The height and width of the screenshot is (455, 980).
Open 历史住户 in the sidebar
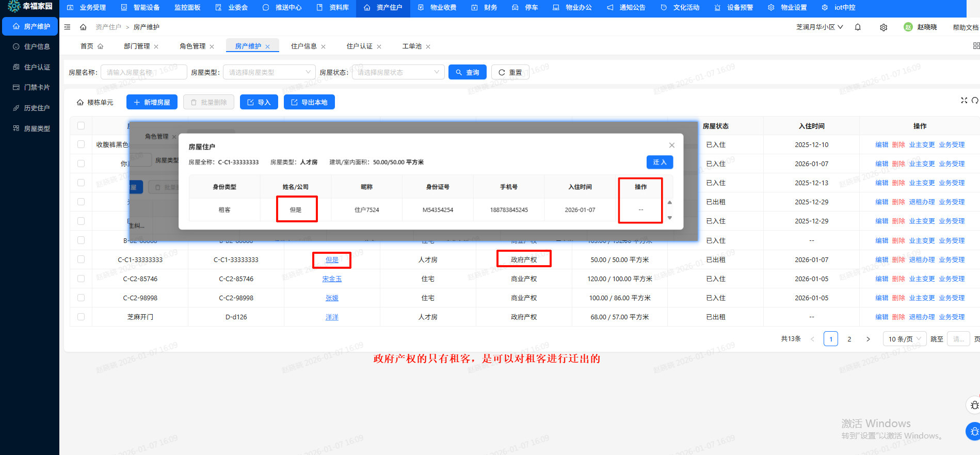pos(31,108)
